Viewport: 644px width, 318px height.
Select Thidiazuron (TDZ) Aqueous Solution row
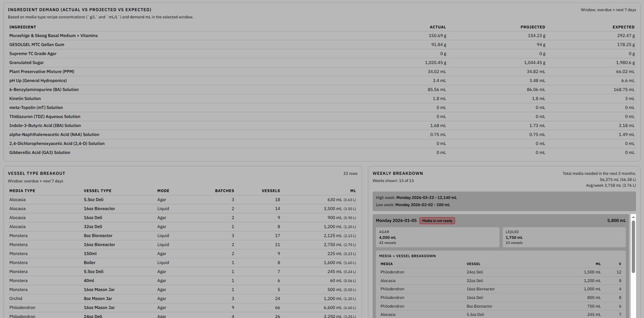coord(322,117)
